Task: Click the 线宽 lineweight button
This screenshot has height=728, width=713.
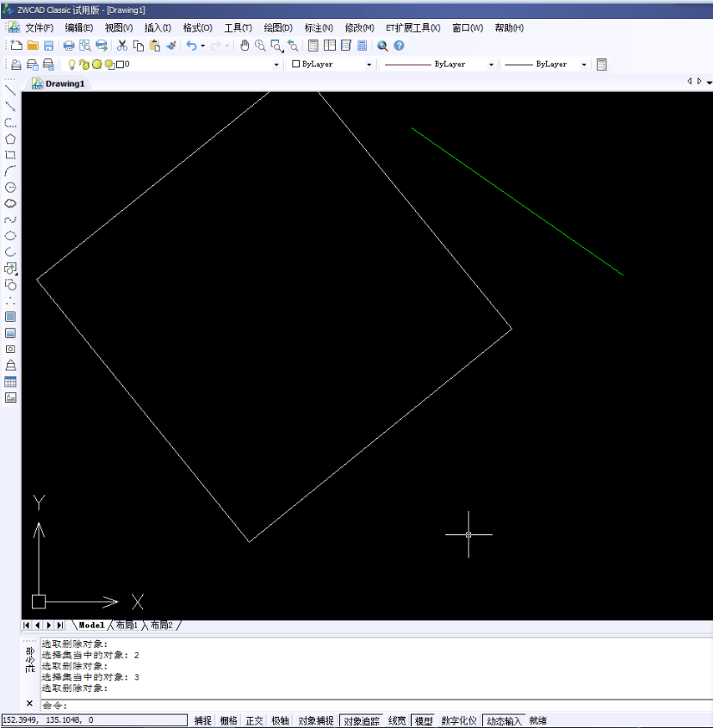Action: (397, 721)
